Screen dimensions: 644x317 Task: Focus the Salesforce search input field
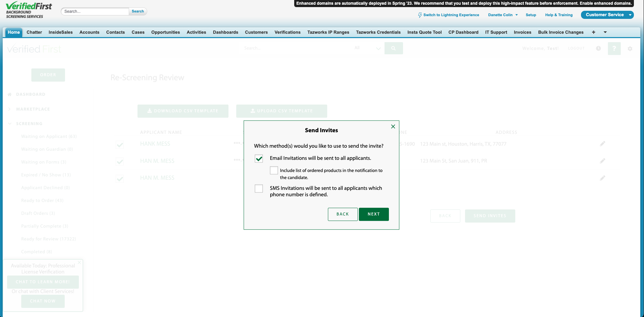(x=95, y=11)
